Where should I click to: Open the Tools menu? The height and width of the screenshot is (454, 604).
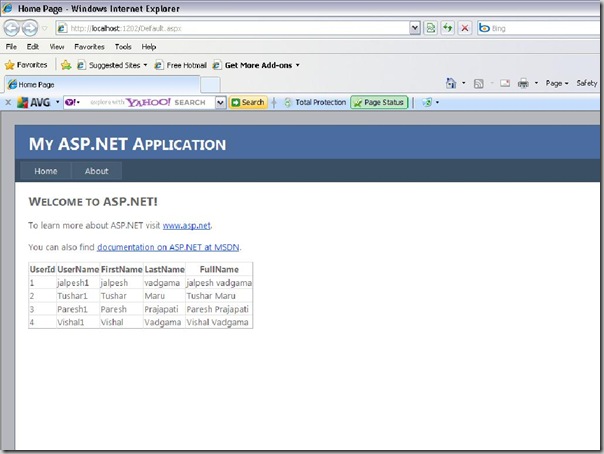tap(123, 47)
